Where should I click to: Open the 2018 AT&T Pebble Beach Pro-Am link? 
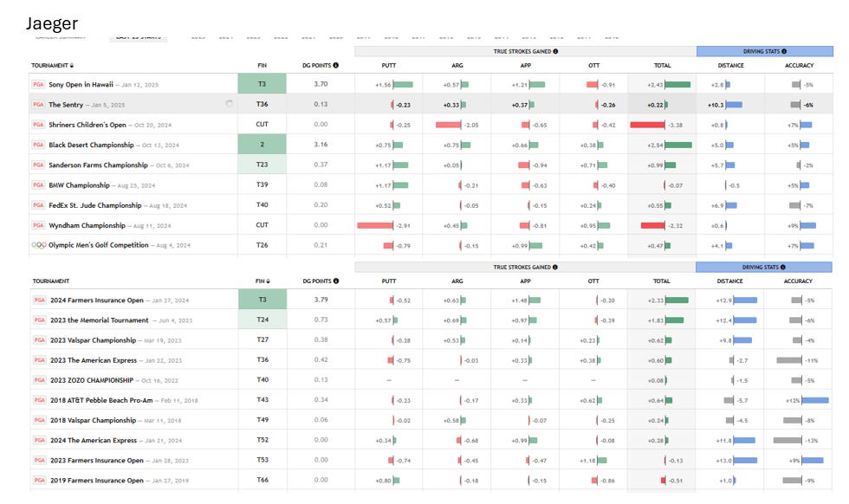101,400
